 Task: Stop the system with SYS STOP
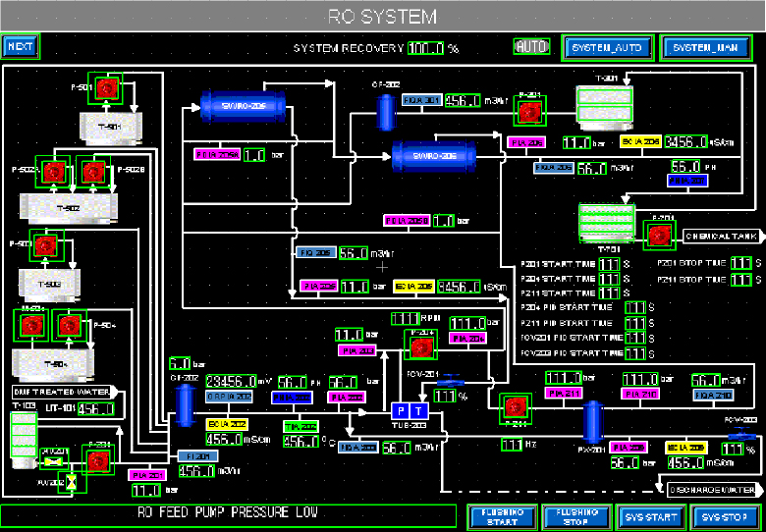point(725,517)
